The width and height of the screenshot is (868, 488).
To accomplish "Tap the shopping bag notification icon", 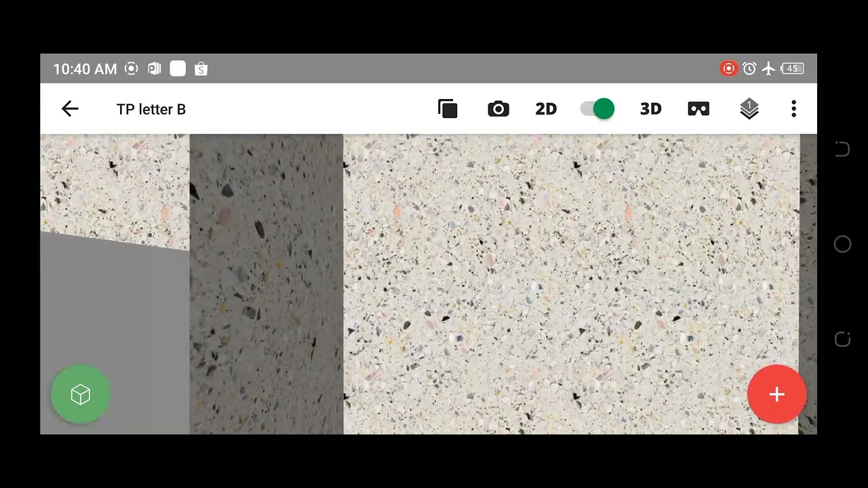I will [x=201, y=68].
